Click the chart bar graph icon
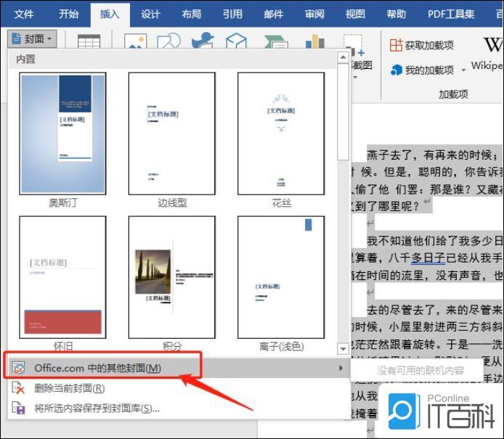The image size is (504, 439). tap(315, 41)
